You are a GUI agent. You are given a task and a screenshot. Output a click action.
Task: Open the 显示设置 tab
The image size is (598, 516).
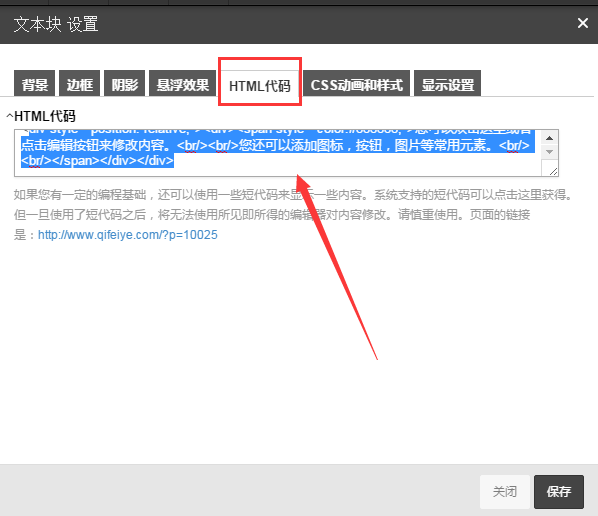[447, 83]
